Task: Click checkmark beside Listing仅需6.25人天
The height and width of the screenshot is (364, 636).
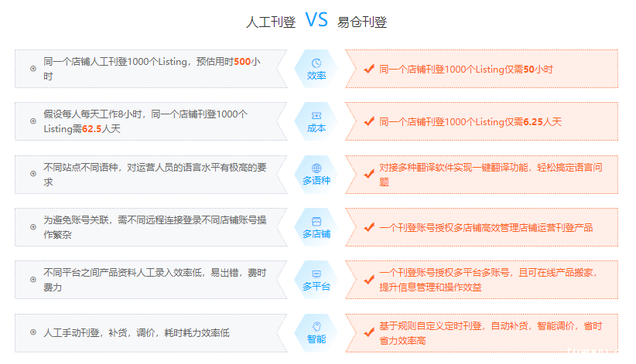Action: [369, 121]
